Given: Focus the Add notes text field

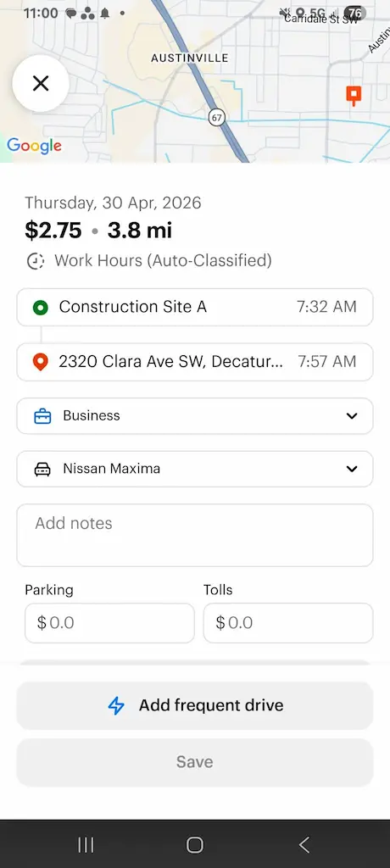Looking at the screenshot, I should (195, 536).
